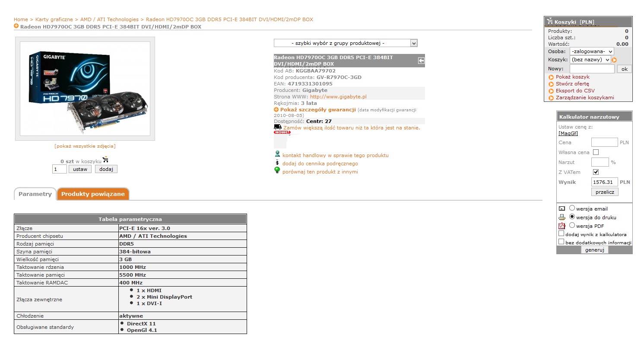Click "dodaj do cennika podręcznego" link
The width and height of the screenshot is (644, 350).
[320, 164]
